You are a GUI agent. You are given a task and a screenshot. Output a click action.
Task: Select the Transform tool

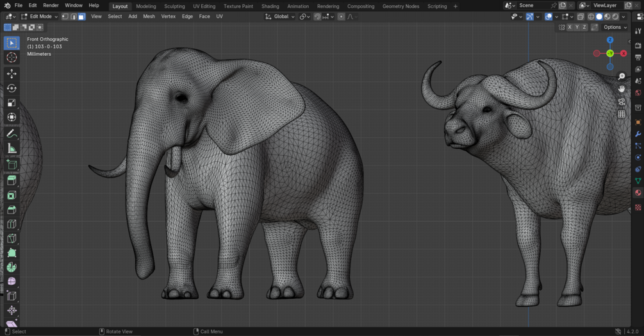point(12,117)
